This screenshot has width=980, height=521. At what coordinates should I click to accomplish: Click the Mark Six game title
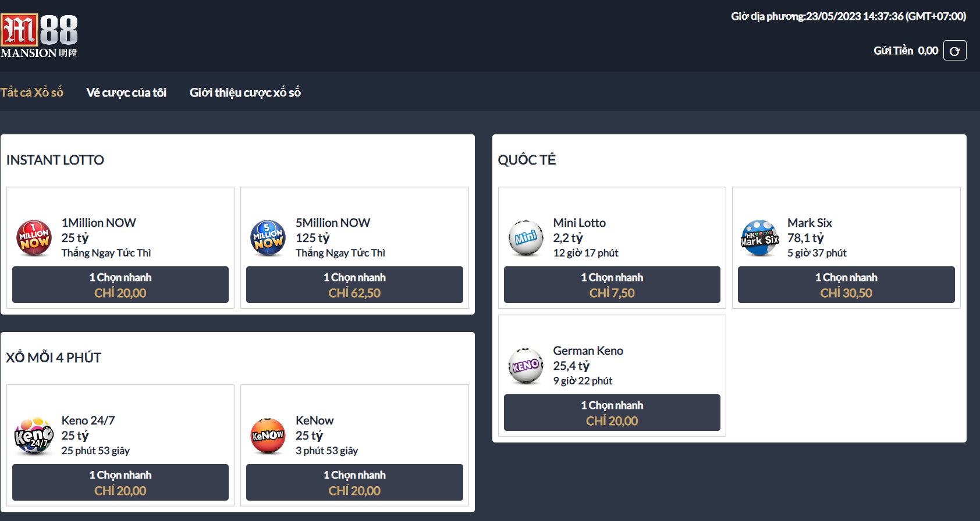(x=809, y=223)
